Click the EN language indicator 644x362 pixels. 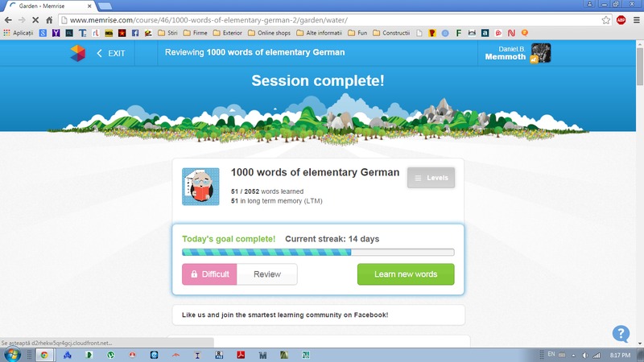point(551,354)
